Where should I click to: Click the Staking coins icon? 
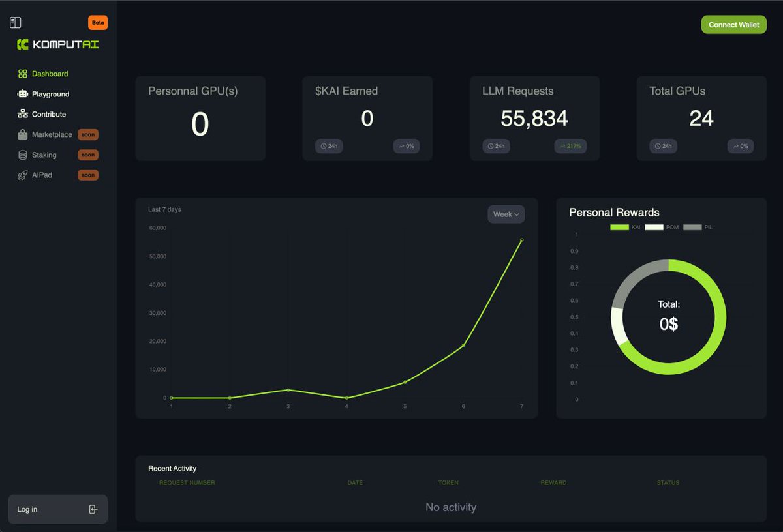[x=23, y=155]
